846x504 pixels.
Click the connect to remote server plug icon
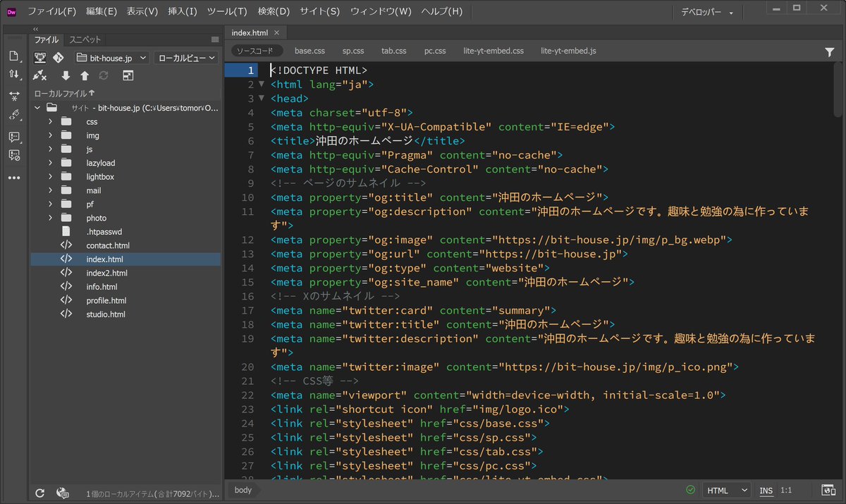coord(40,75)
